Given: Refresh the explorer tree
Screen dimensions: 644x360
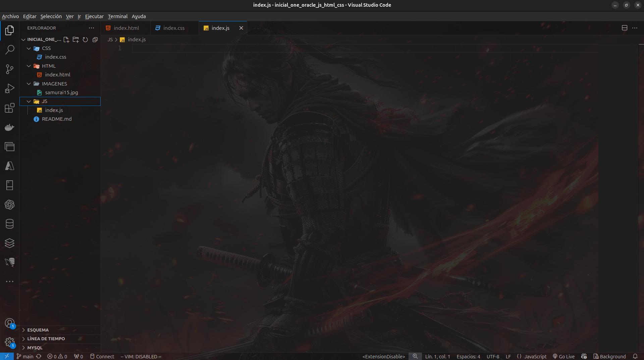Looking at the screenshot, I should pos(85,40).
